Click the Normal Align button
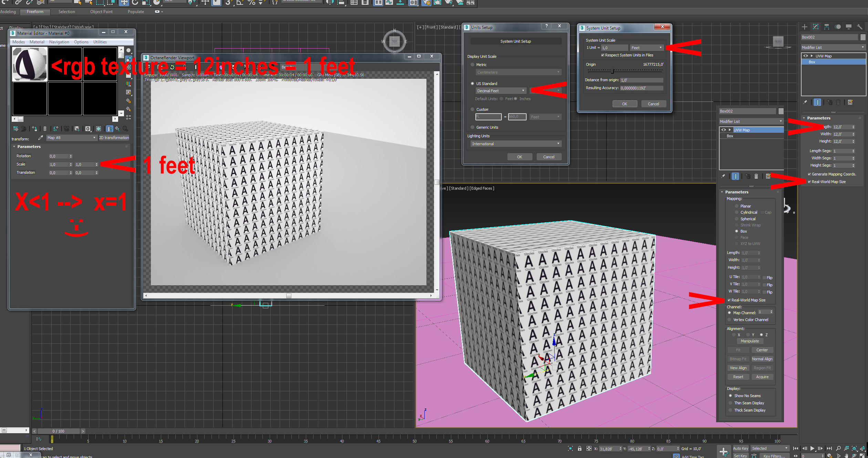868x458 pixels. point(762,359)
